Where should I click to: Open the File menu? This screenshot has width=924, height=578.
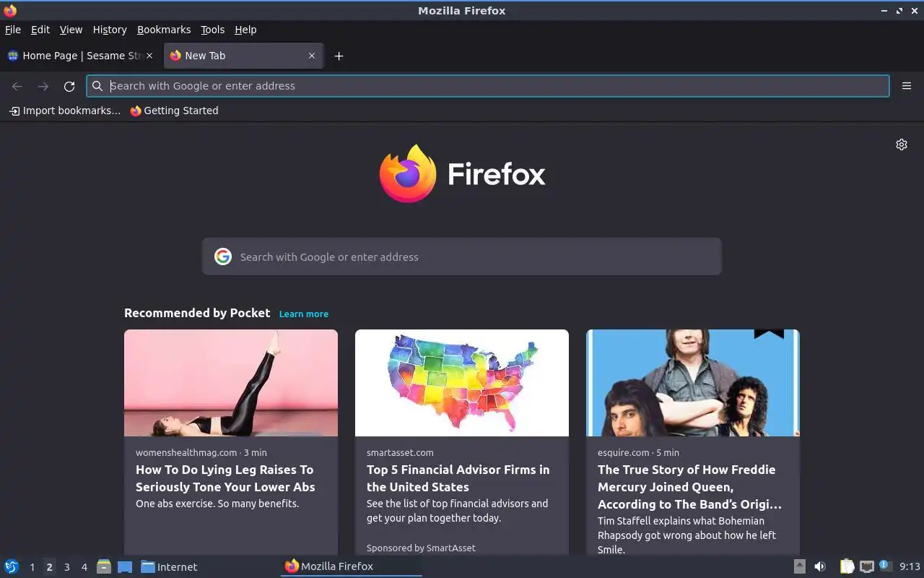tap(13, 30)
